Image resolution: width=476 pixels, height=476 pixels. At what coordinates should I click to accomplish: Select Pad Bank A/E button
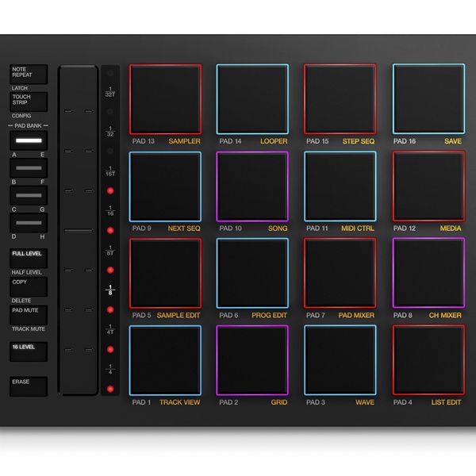[29, 140]
